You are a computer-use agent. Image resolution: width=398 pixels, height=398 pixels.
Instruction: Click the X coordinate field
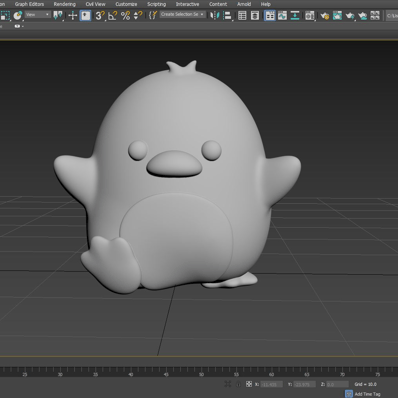point(271,384)
